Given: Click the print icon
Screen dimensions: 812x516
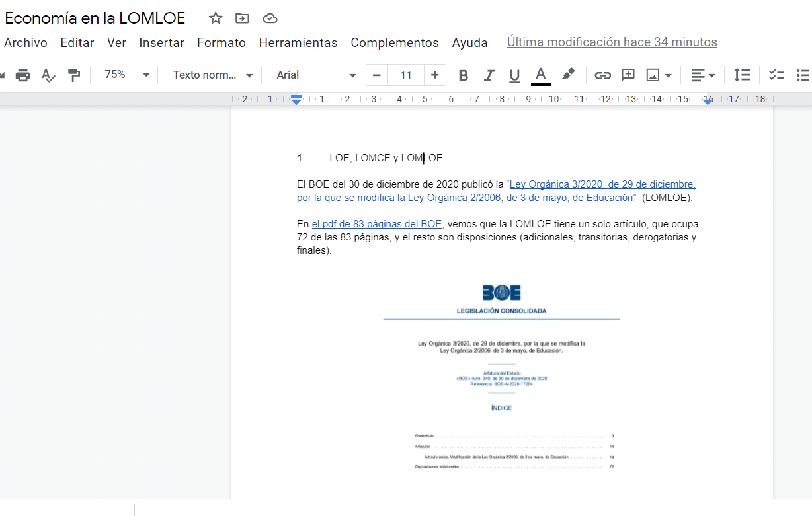Looking at the screenshot, I should (x=23, y=75).
